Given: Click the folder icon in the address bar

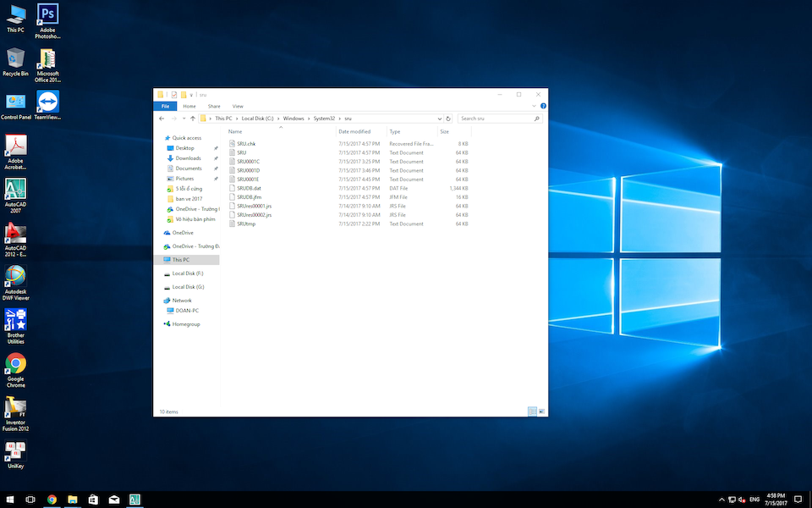Looking at the screenshot, I should click(x=201, y=118).
